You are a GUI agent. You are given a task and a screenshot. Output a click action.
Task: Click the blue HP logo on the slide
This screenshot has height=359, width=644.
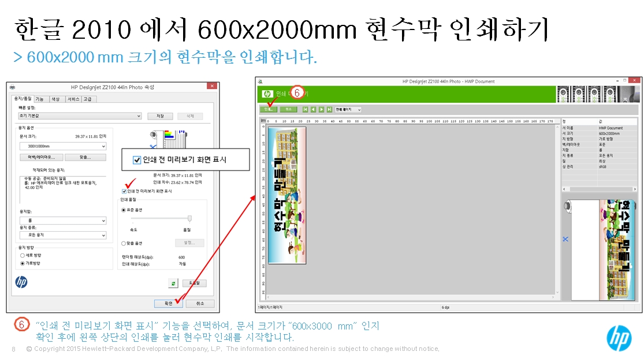(x=619, y=338)
